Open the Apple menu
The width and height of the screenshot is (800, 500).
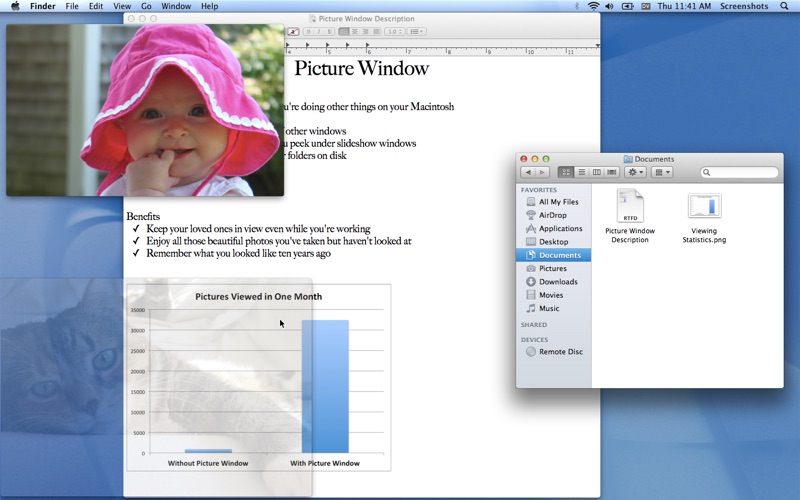[15, 6]
